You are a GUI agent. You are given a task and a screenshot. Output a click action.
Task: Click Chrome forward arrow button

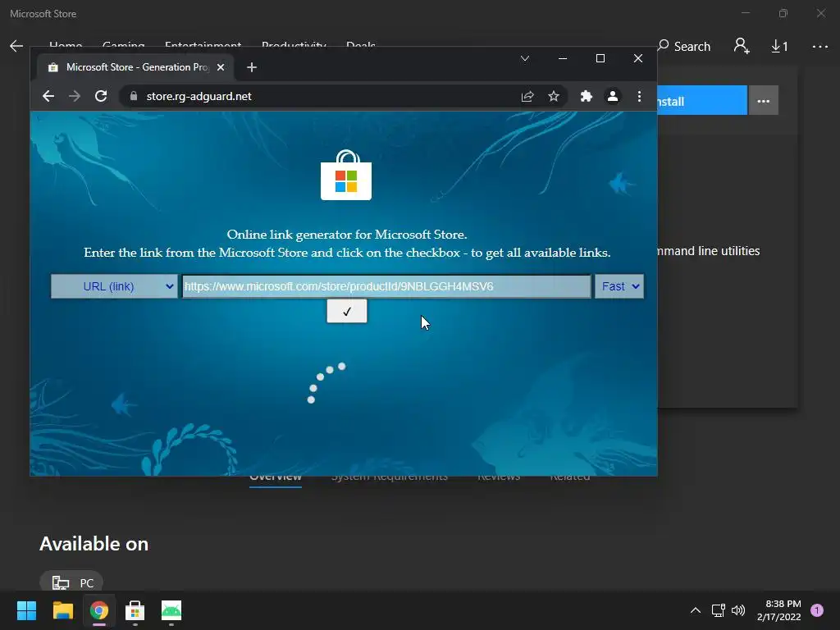(x=75, y=96)
